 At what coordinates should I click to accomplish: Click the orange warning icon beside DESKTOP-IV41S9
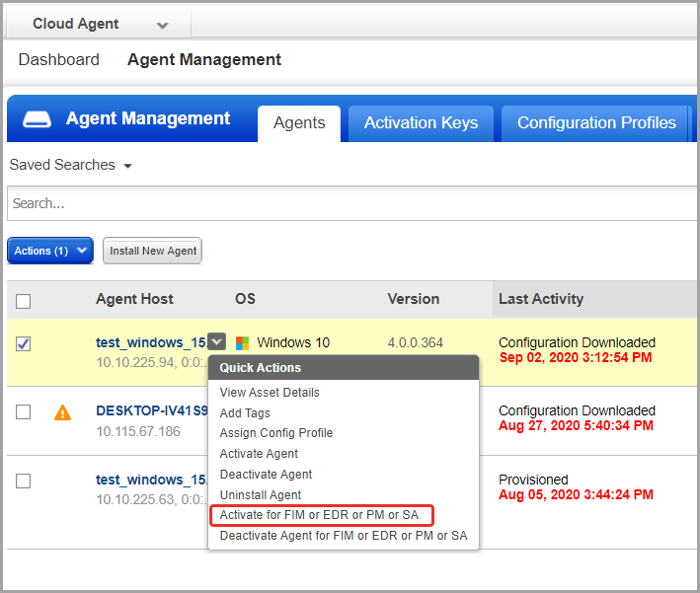(x=62, y=412)
